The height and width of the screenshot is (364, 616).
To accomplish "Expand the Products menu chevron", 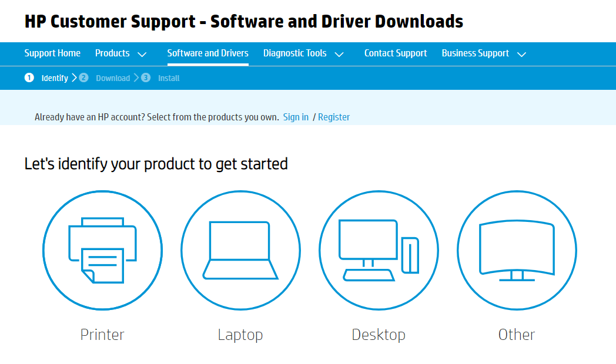I will tap(142, 54).
